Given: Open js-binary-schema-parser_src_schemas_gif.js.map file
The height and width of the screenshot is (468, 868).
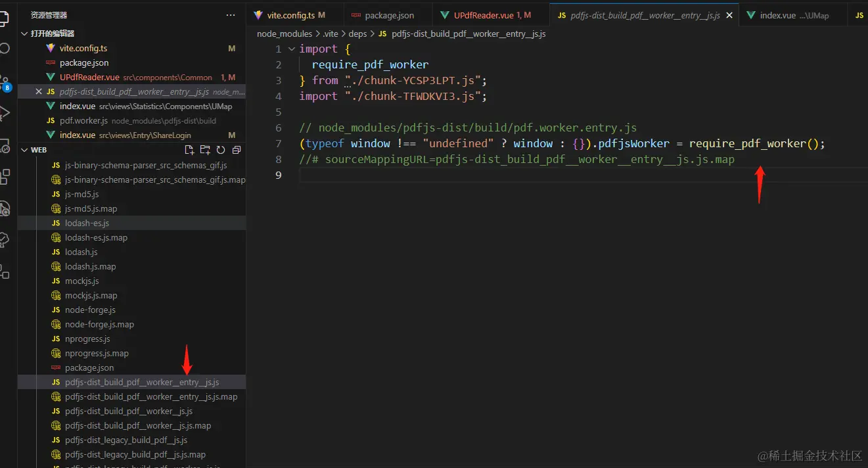Looking at the screenshot, I should coord(131,179).
